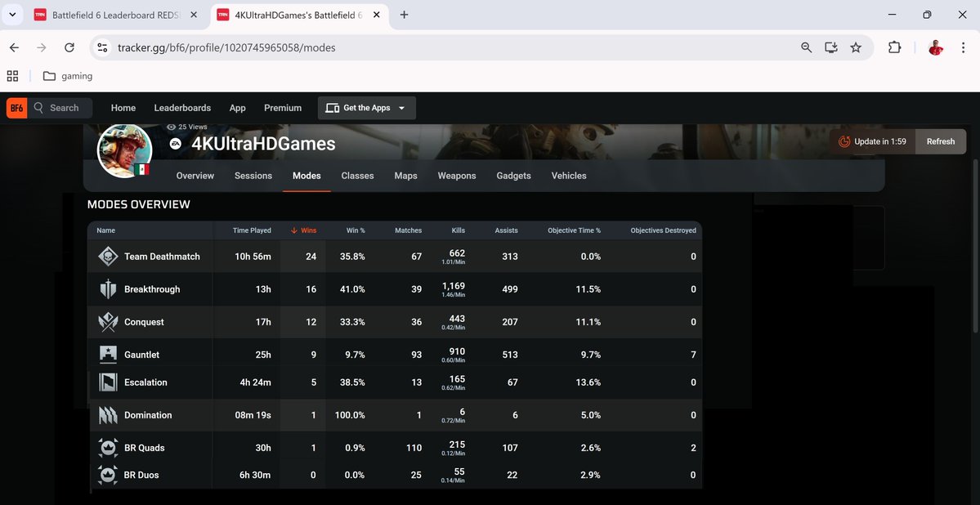Open the Chrome profile avatar

coord(936,47)
